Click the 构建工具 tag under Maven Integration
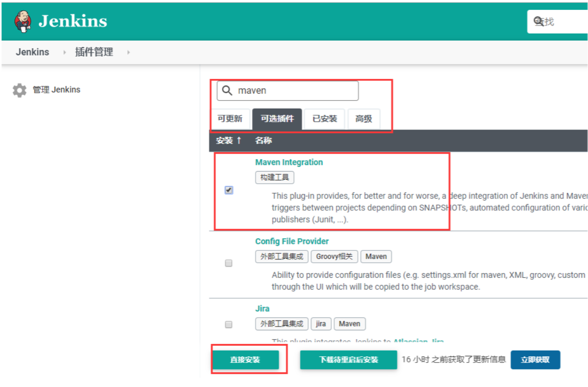This screenshot has width=588, height=387. [x=275, y=178]
